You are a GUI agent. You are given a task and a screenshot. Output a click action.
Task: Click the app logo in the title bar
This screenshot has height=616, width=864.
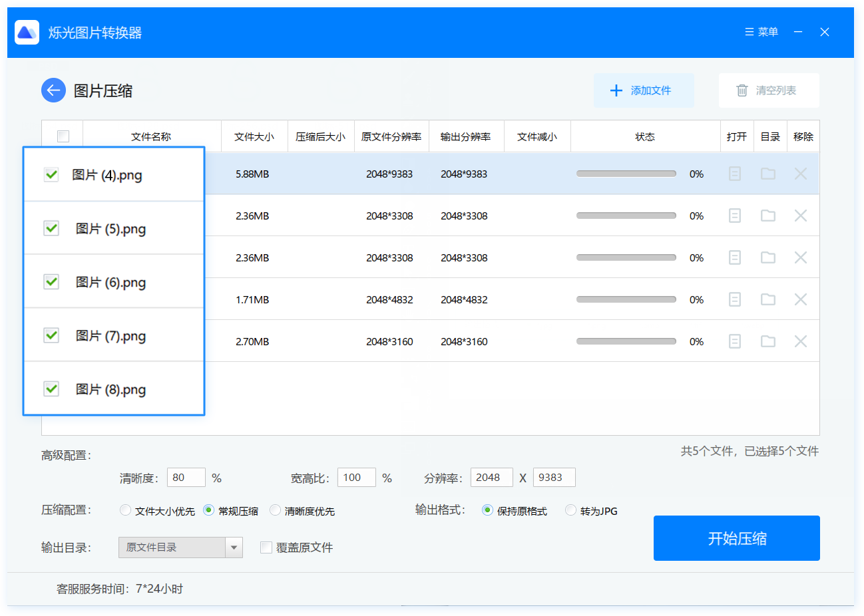click(27, 31)
